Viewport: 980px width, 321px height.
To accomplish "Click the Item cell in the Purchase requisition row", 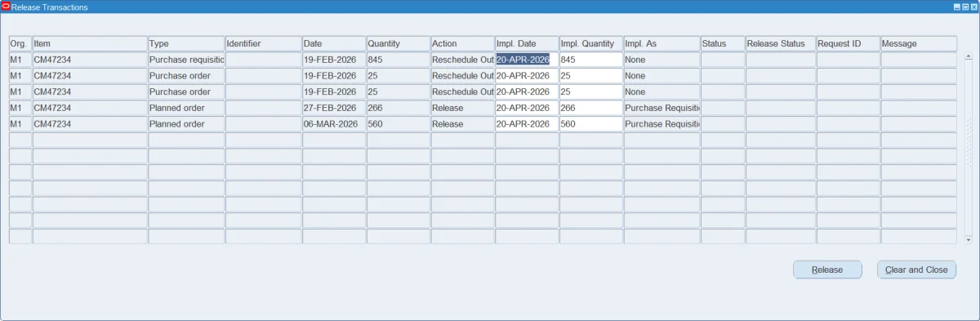I will [x=90, y=60].
